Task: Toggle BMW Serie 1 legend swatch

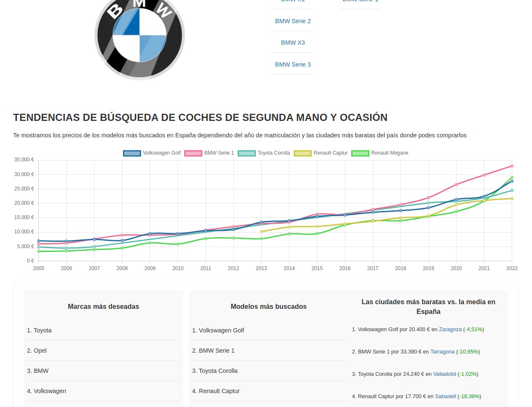Action: (193, 153)
